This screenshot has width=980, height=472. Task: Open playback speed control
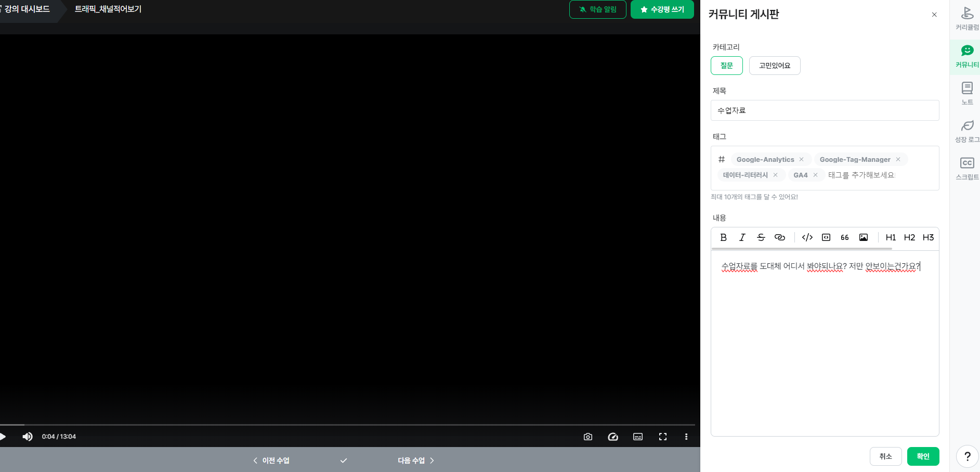pos(613,437)
